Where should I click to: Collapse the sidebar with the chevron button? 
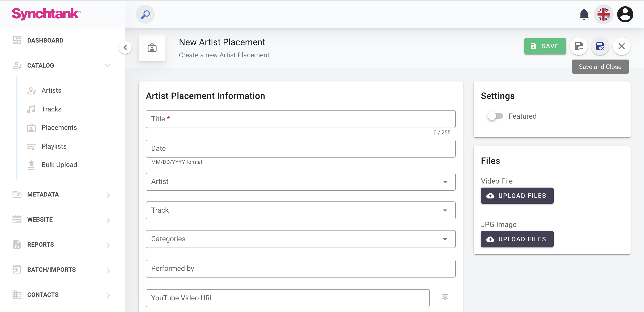[125, 47]
